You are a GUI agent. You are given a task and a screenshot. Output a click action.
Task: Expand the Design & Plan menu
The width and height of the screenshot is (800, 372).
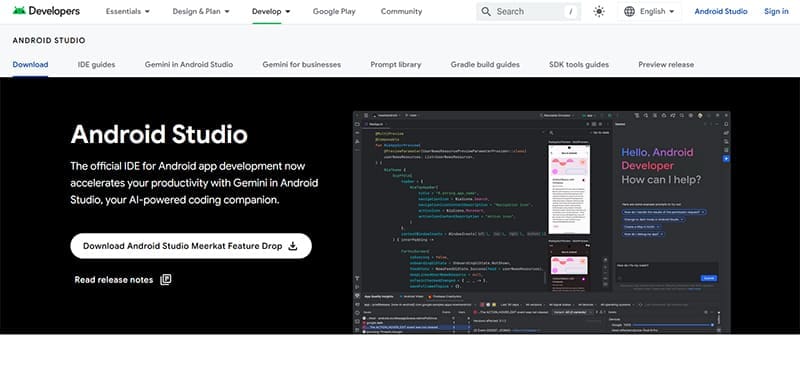[201, 11]
